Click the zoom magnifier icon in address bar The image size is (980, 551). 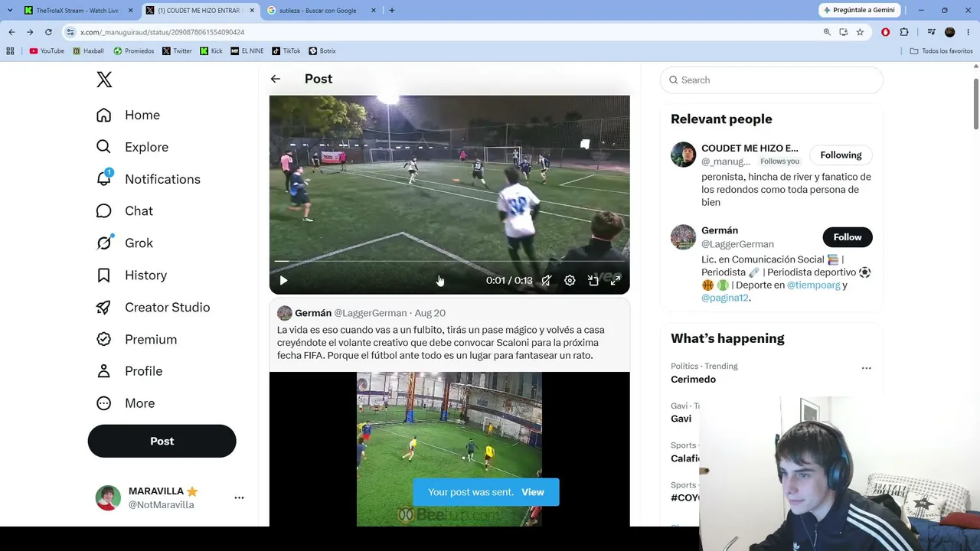[827, 32]
